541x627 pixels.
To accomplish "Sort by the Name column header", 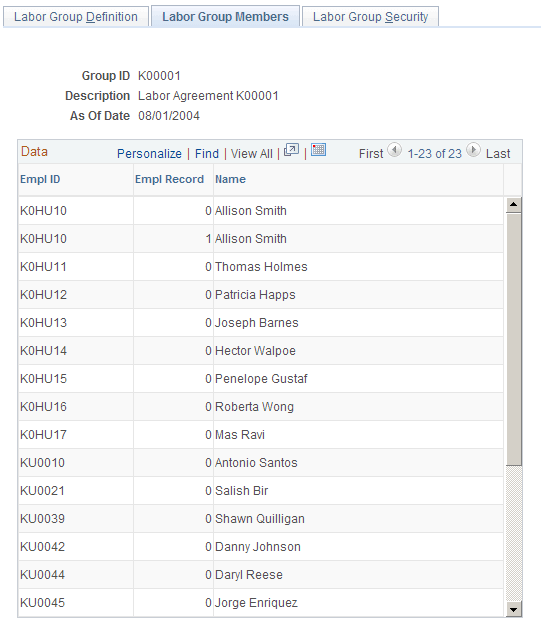I will 230,179.
